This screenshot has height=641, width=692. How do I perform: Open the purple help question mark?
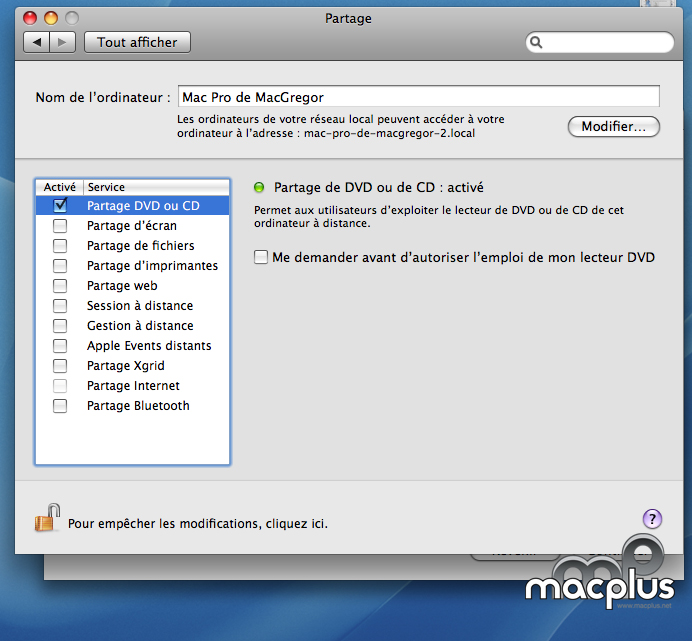652,519
